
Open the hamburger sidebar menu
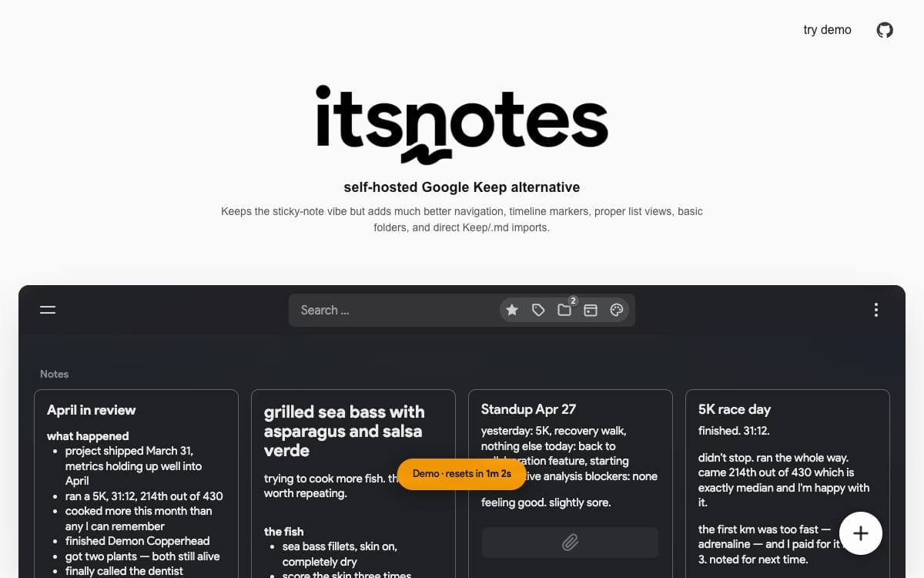(x=48, y=310)
